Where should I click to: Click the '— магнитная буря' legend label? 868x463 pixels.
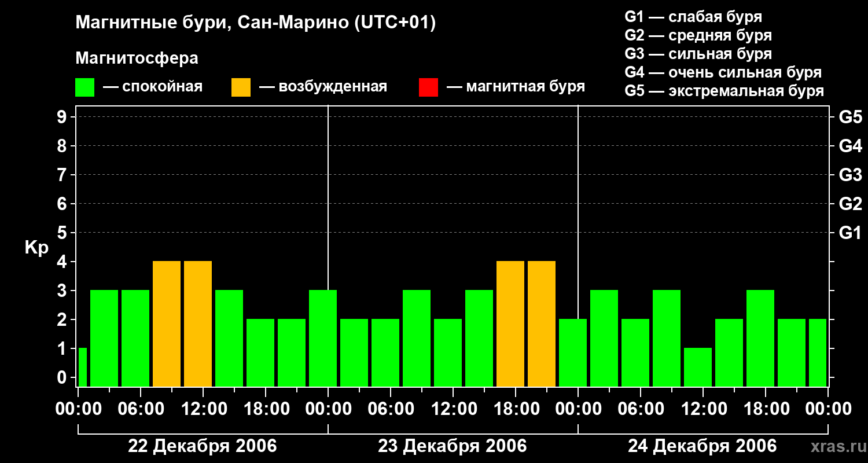pos(516,87)
